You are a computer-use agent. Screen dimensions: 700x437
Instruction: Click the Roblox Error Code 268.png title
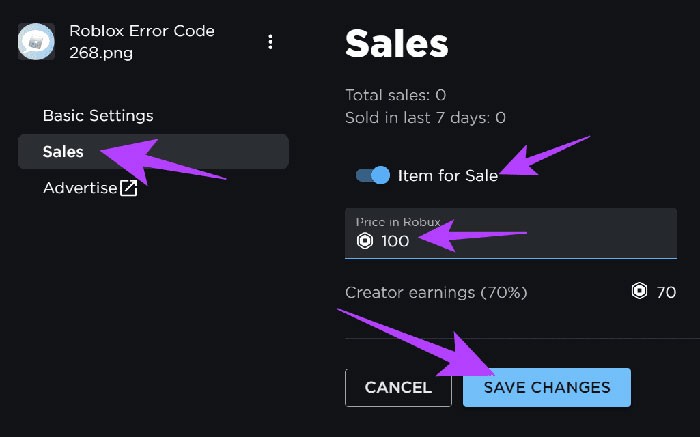point(141,41)
